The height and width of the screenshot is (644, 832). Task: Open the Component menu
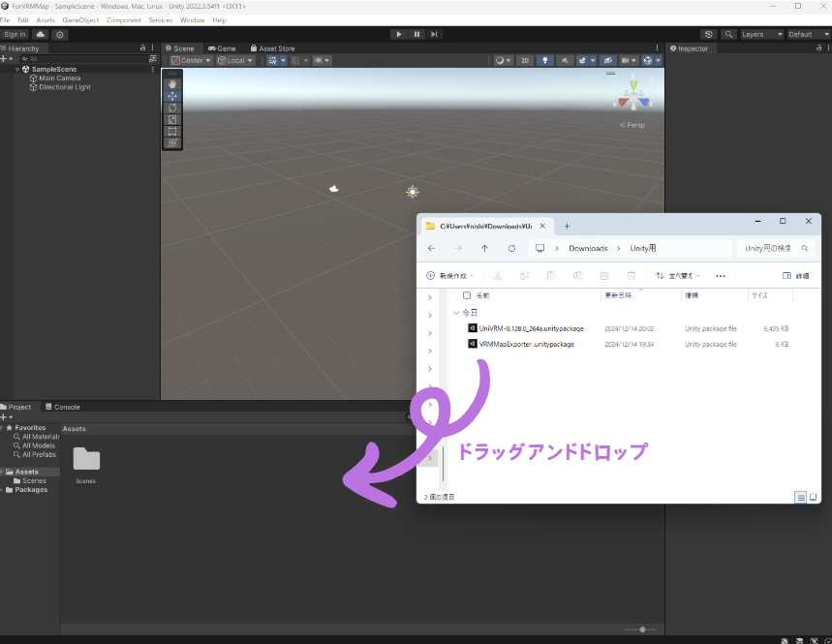pyautogui.click(x=124, y=20)
